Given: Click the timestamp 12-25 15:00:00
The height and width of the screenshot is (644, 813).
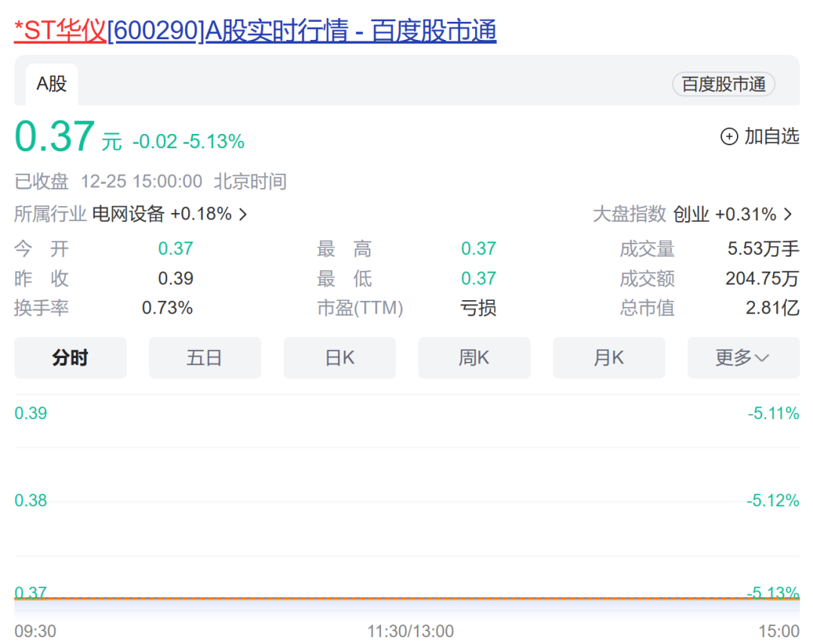Looking at the screenshot, I should (x=142, y=182).
